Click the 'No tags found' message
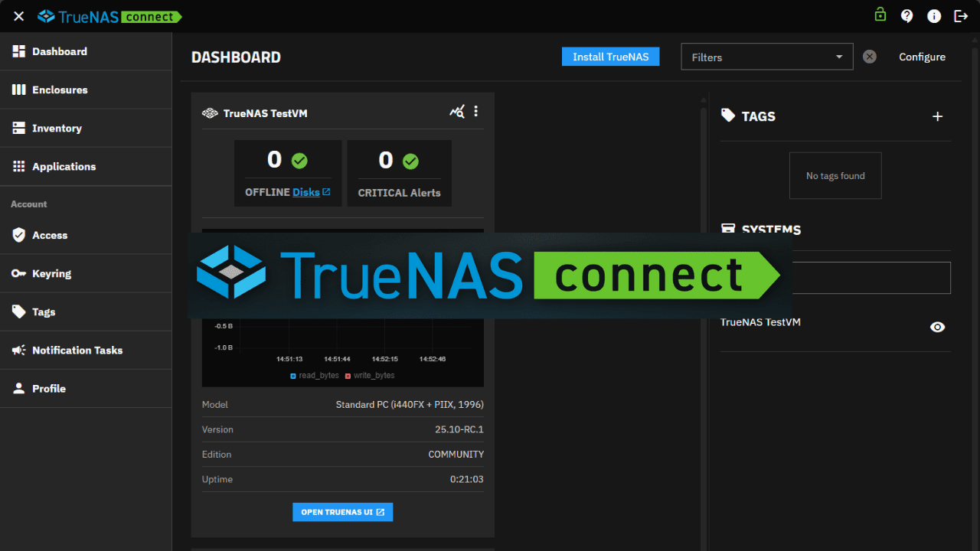 (835, 176)
